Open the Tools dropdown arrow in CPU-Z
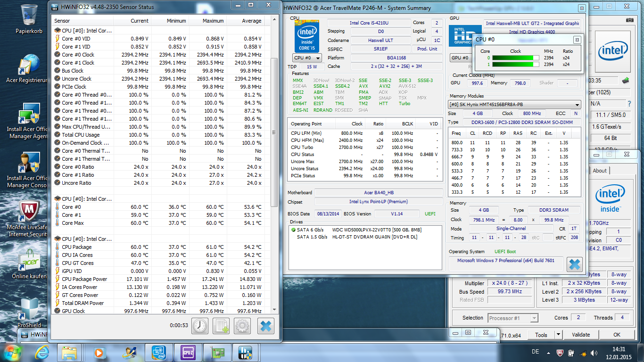 tap(558, 335)
